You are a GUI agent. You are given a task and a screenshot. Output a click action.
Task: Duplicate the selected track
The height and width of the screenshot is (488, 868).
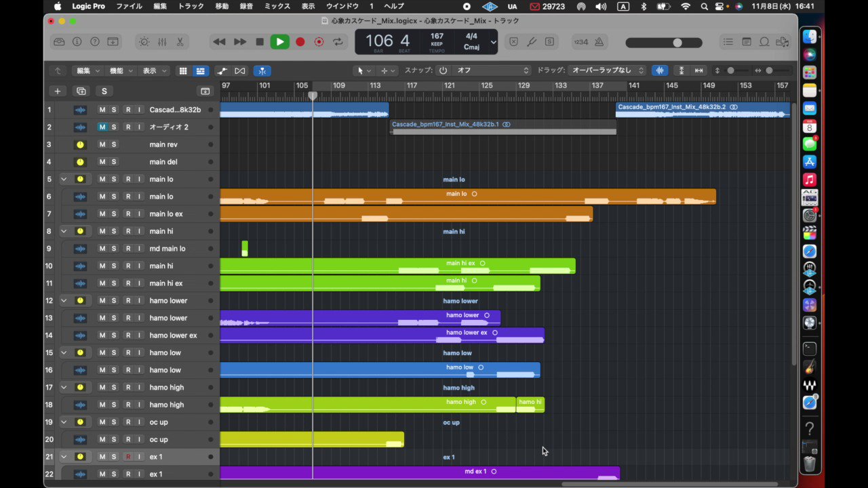(81, 91)
